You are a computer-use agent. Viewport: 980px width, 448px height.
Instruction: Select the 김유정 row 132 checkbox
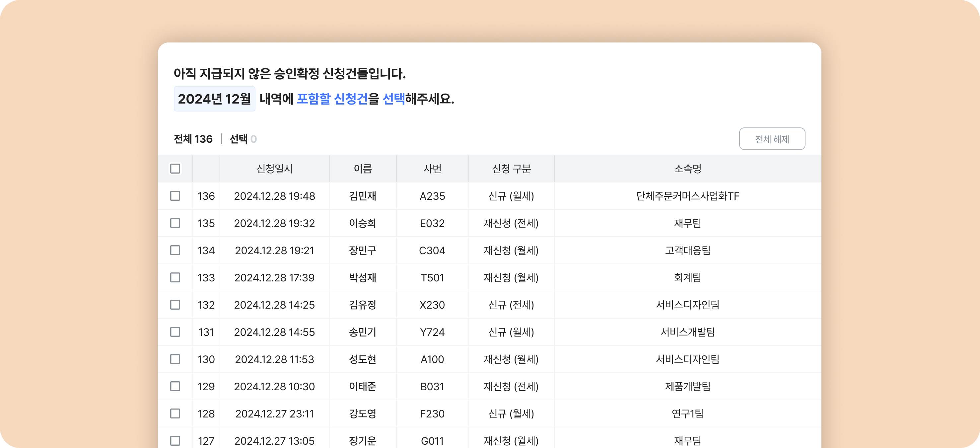[175, 305]
